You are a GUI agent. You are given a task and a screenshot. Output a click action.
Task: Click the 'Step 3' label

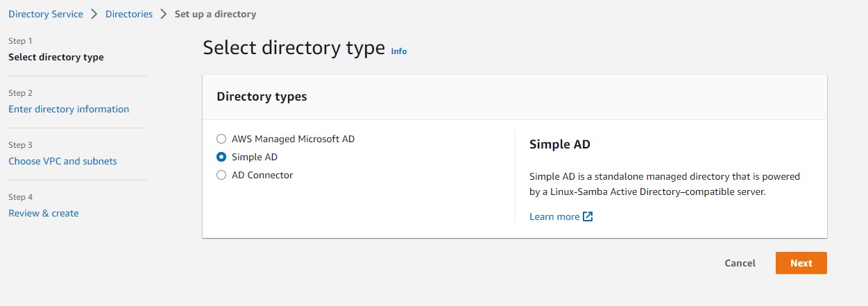pos(21,145)
